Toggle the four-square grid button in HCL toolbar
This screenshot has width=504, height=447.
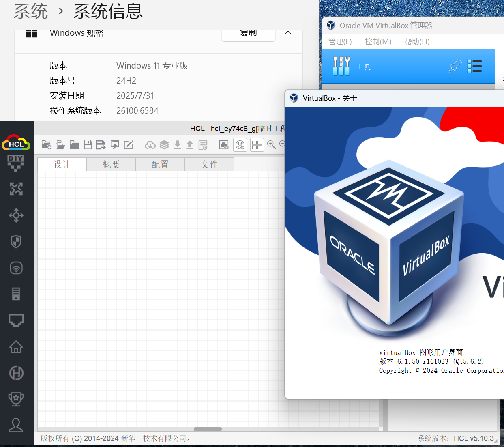tap(257, 145)
